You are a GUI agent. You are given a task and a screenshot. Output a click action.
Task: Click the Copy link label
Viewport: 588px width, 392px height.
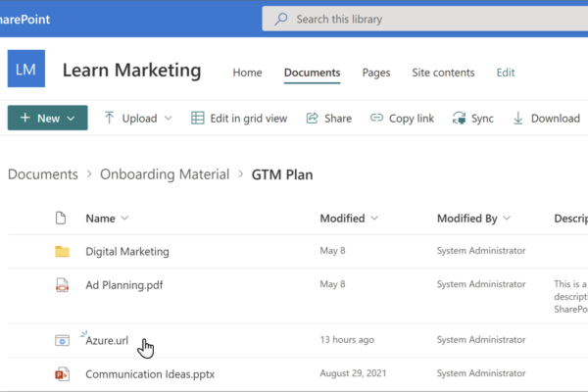(x=412, y=119)
